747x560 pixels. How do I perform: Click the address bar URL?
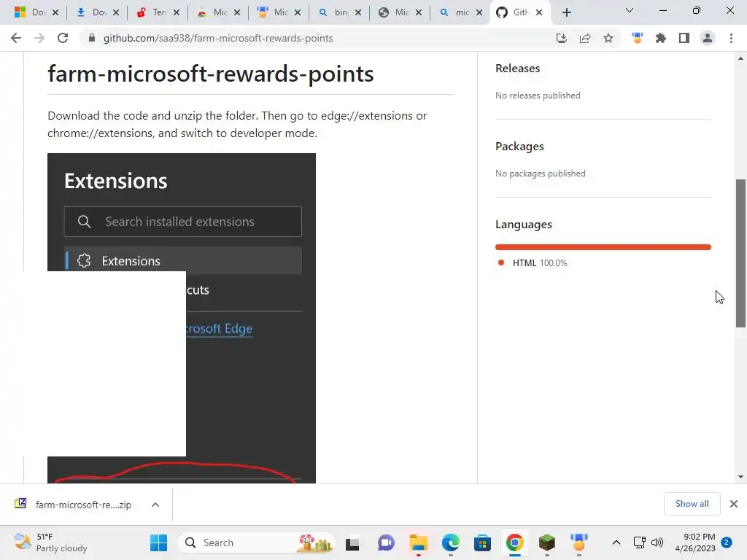(x=218, y=38)
